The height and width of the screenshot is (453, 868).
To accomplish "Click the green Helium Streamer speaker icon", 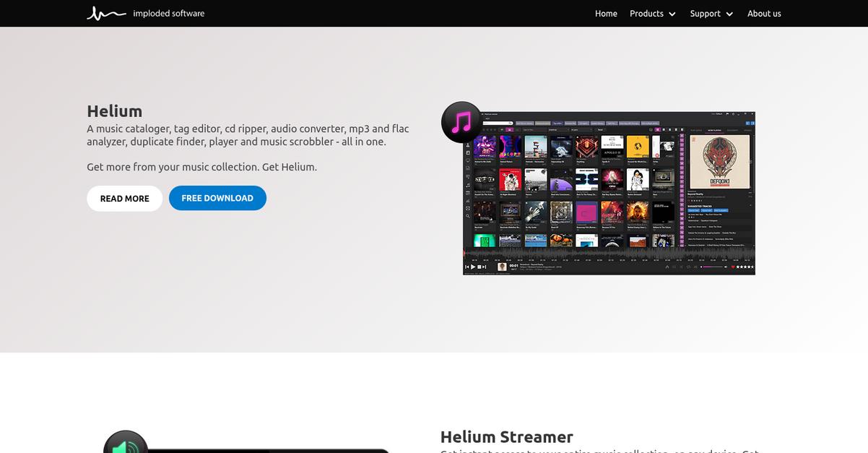I will pos(126,442).
